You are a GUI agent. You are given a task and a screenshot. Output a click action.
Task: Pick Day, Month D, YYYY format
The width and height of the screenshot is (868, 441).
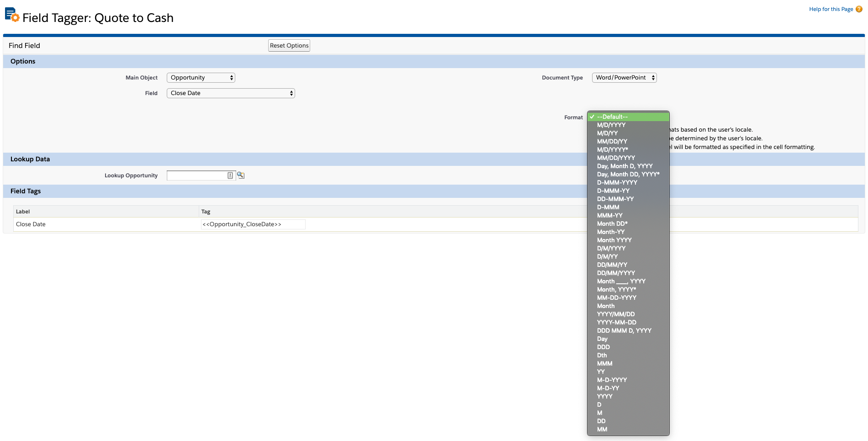[x=628, y=166]
